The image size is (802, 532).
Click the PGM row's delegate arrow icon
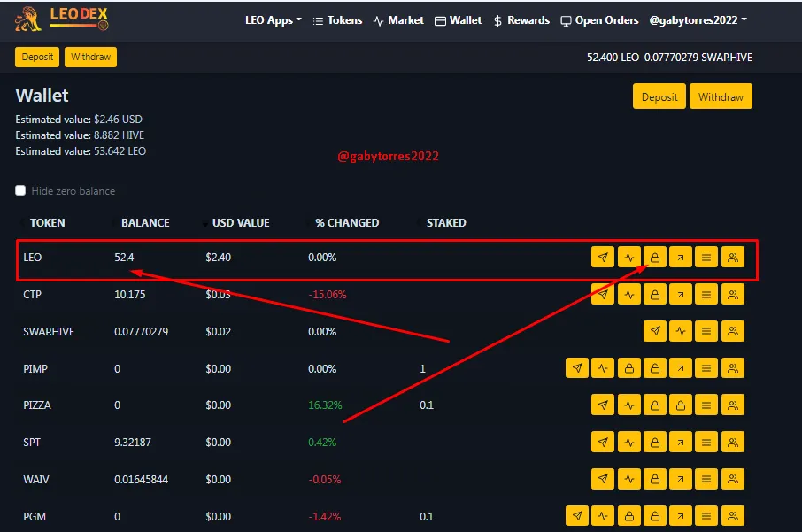[x=680, y=516]
